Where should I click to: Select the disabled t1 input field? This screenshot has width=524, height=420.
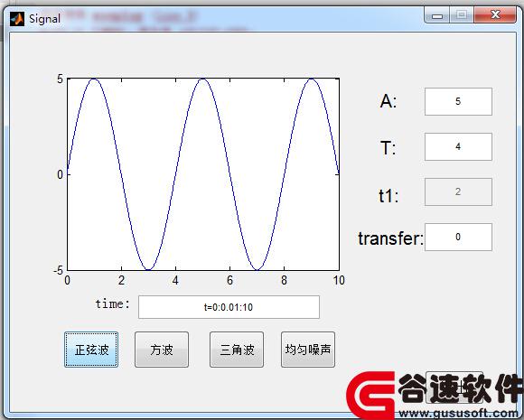tap(458, 191)
